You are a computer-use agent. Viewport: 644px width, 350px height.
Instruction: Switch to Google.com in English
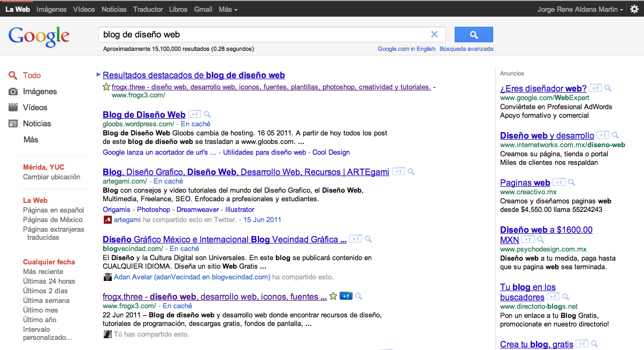407,49
